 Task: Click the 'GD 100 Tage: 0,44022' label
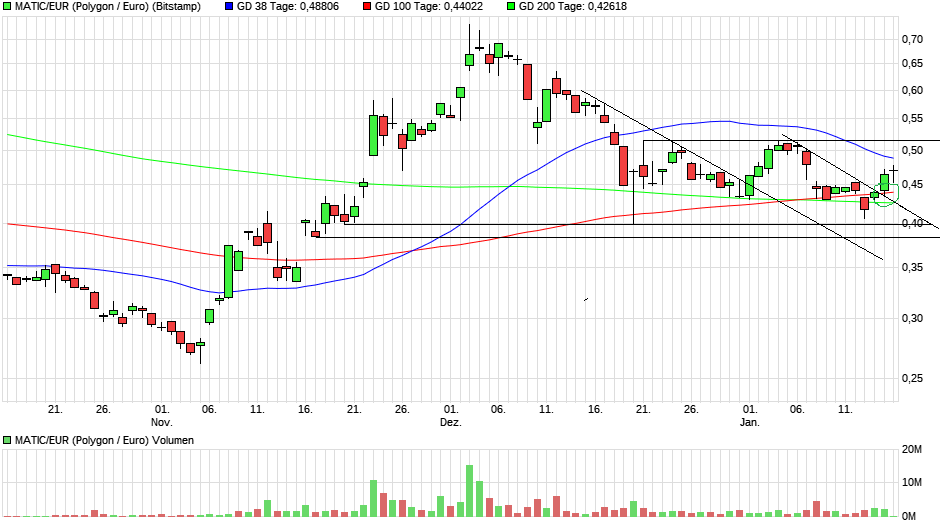[429, 7]
